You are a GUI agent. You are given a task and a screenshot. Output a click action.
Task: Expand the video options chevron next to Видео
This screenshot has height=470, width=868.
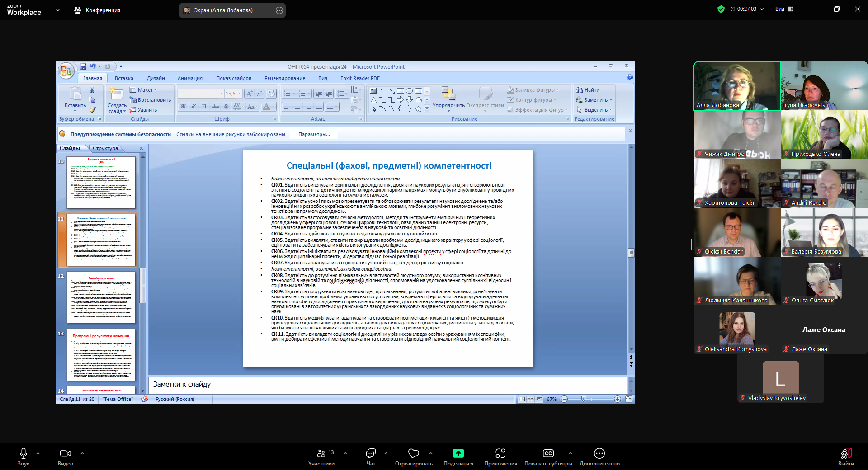(82, 453)
